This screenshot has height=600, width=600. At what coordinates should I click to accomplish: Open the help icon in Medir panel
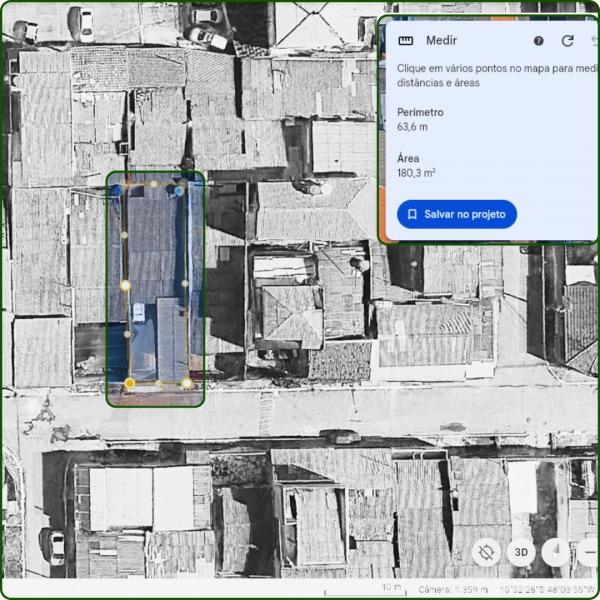[539, 41]
